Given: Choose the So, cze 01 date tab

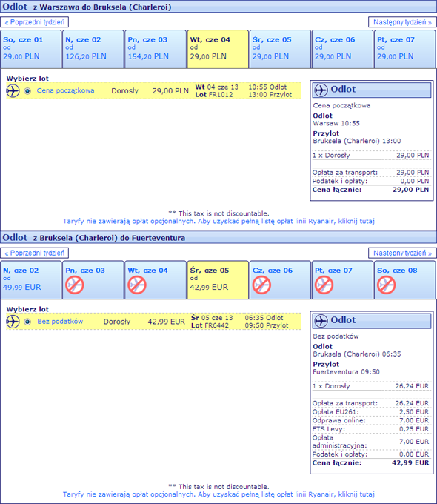Looking at the screenshot, I should click(31, 49).
